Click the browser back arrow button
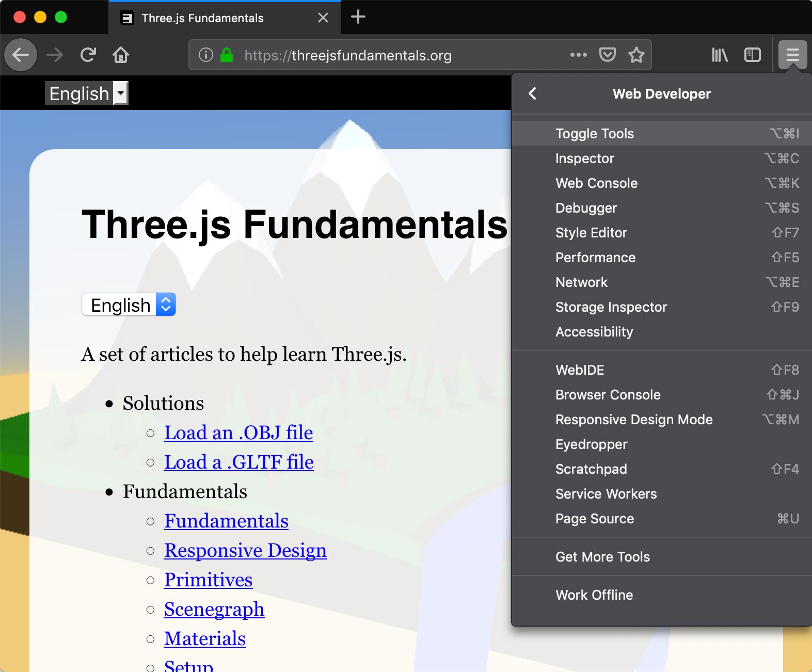 (21, 55)
